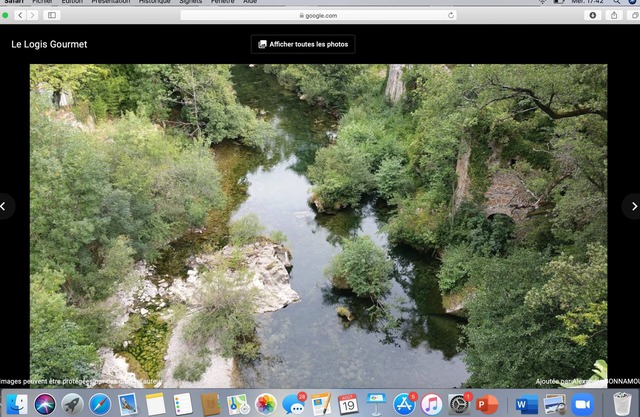Go to the next photo arrow
Image resolution: width=640 pixels, height=417 pixels.
(632, 206)
